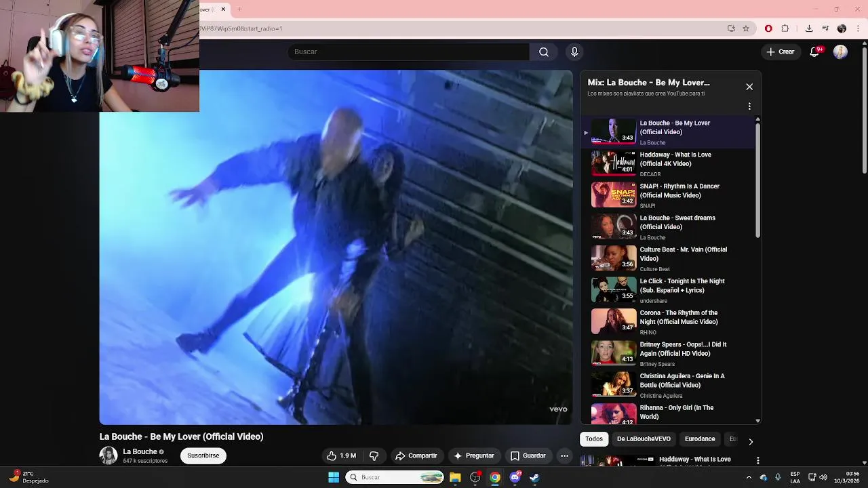868x488 pixels.
Task: Open the browser extensions puzzle icon
Action: [x=785, y=28]
